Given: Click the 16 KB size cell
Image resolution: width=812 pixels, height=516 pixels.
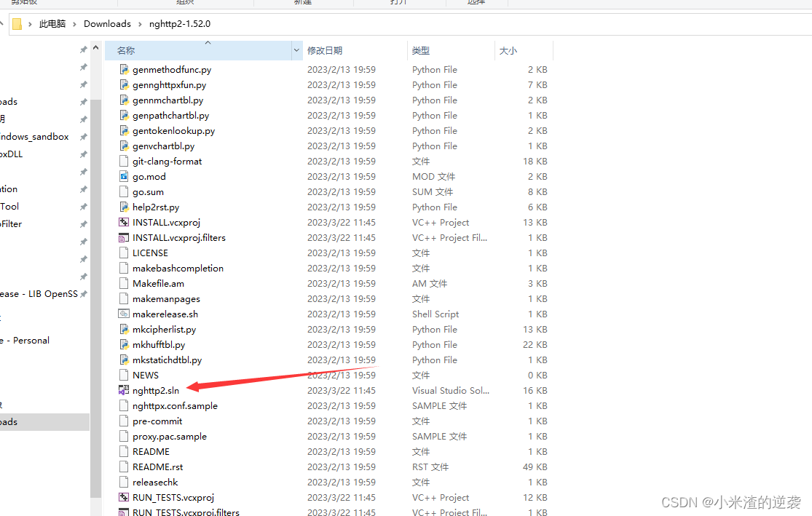Looking at the screenshot, I should click(x=535, y=391).
